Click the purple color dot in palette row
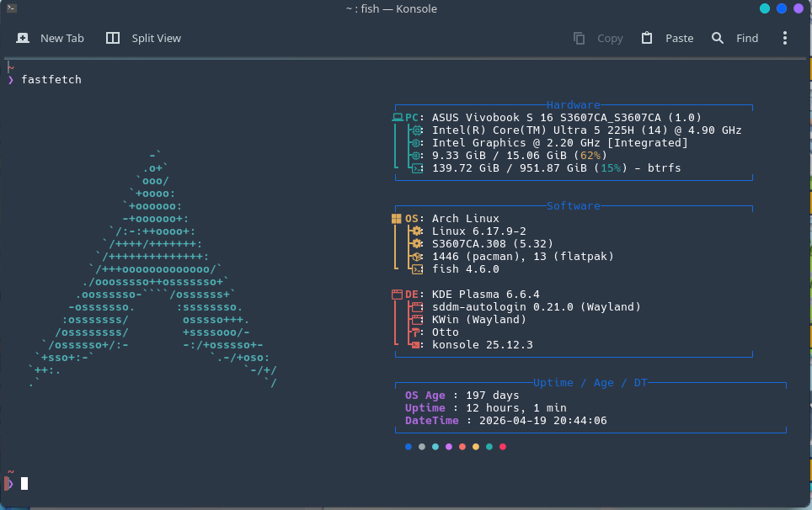812x510 pixels. [x=449, y=447]
